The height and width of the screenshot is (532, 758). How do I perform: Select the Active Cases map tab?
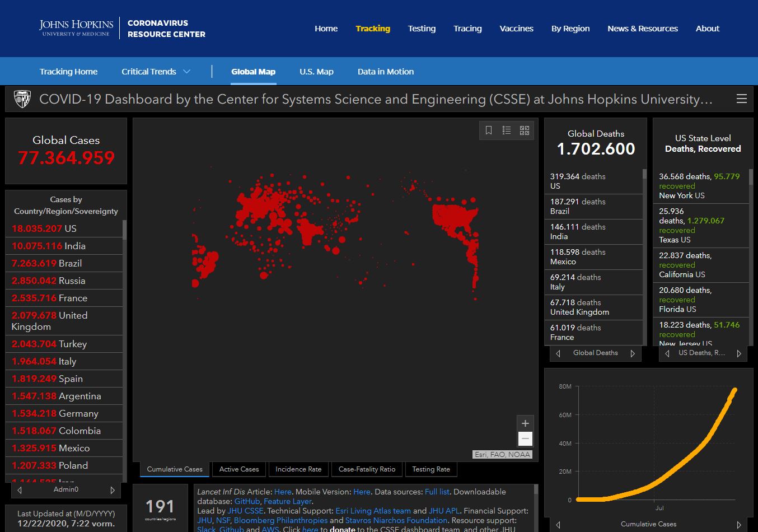coord(239,469)
